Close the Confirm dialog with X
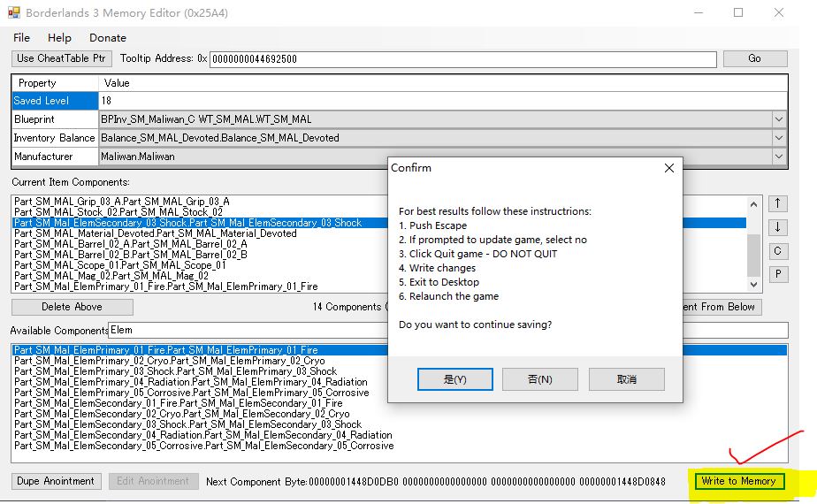The width and height of the screenshot is (817, 504). point(669,168)
